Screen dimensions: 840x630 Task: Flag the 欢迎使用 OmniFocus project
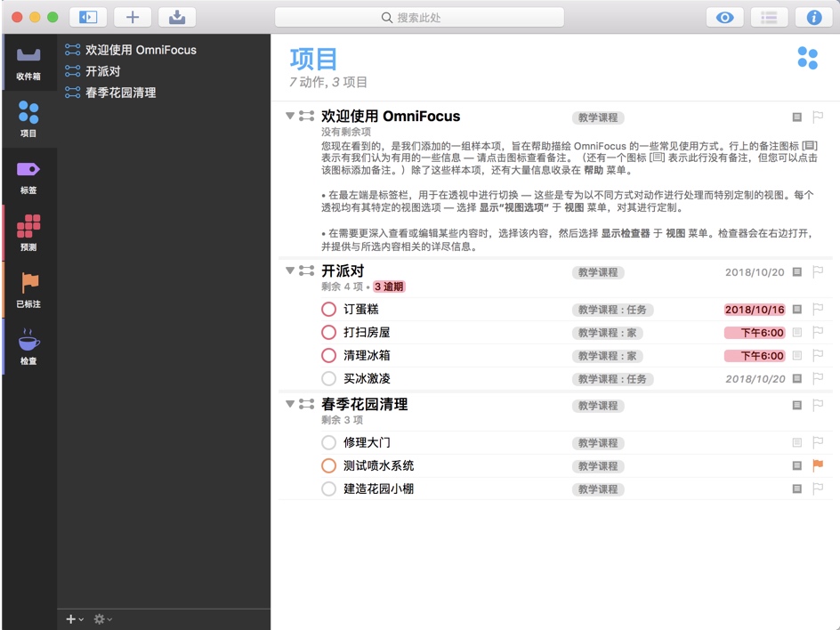click(x=818, y=117)
